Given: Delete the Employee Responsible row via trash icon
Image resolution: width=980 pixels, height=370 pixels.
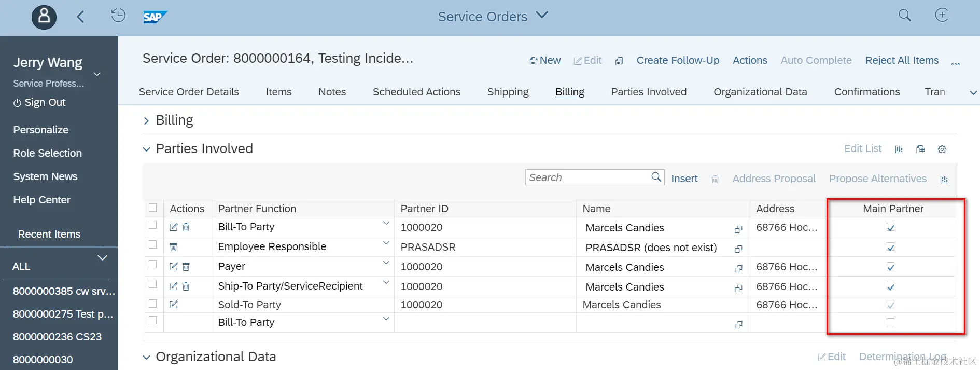Looking at the screenshot, I should click(174, 247).
